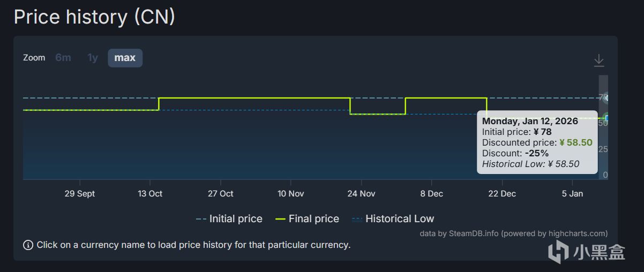Toggle the Historical Low series
Image resolution: width=644 pixels, height=272 pixels.
[x=399, y=219]
